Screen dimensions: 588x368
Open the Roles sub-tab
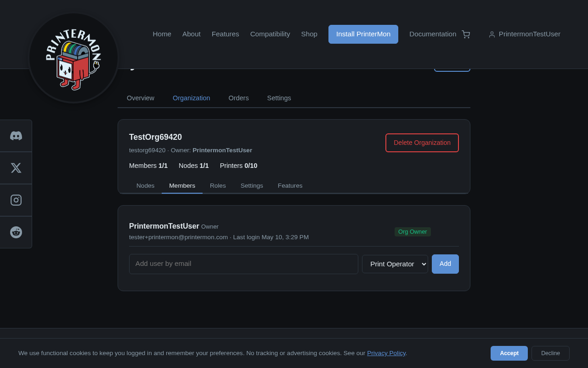point(218,186)
